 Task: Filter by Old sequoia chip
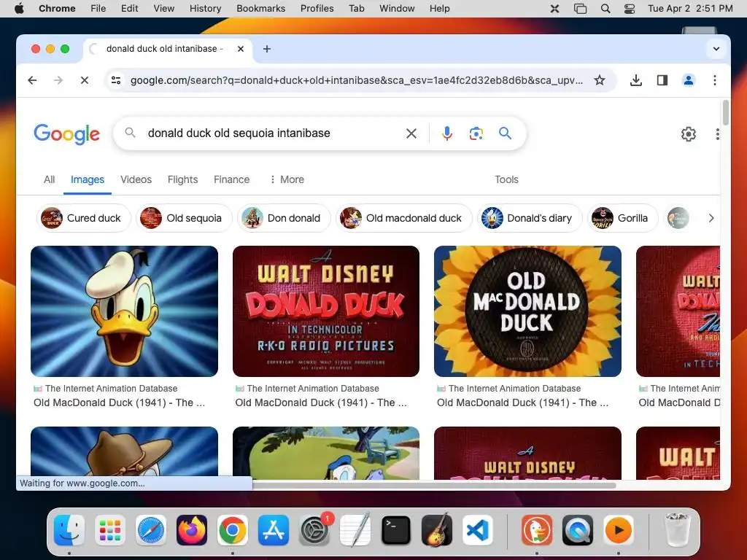184,218
